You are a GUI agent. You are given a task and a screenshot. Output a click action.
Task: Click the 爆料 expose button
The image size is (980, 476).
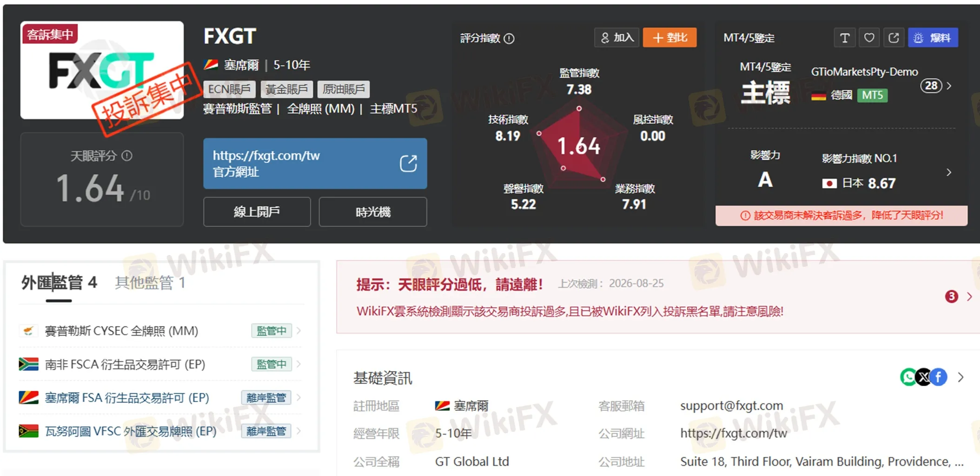click(933, 38)
